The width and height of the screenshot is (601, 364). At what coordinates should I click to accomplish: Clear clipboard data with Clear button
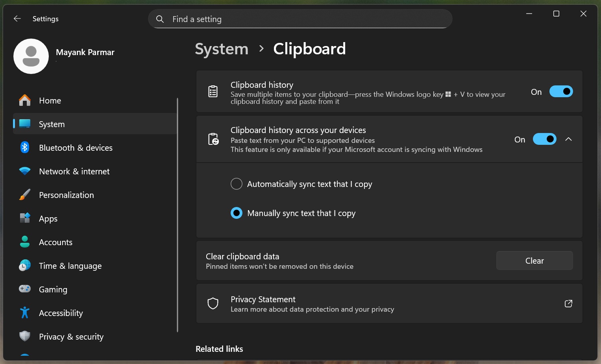534,261
